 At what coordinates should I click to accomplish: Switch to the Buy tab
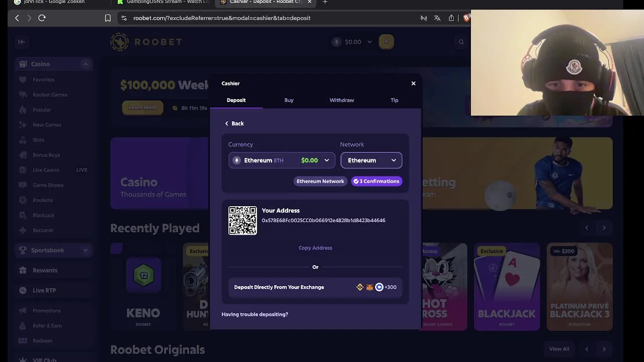(x=289, y=100)
